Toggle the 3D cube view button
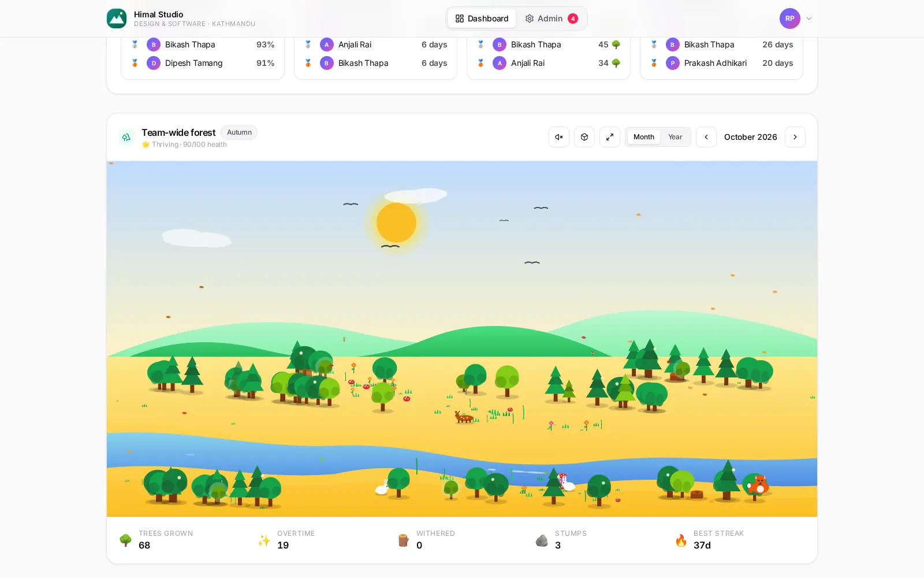Viewport: 924px width, 578px height. (584, 137)
